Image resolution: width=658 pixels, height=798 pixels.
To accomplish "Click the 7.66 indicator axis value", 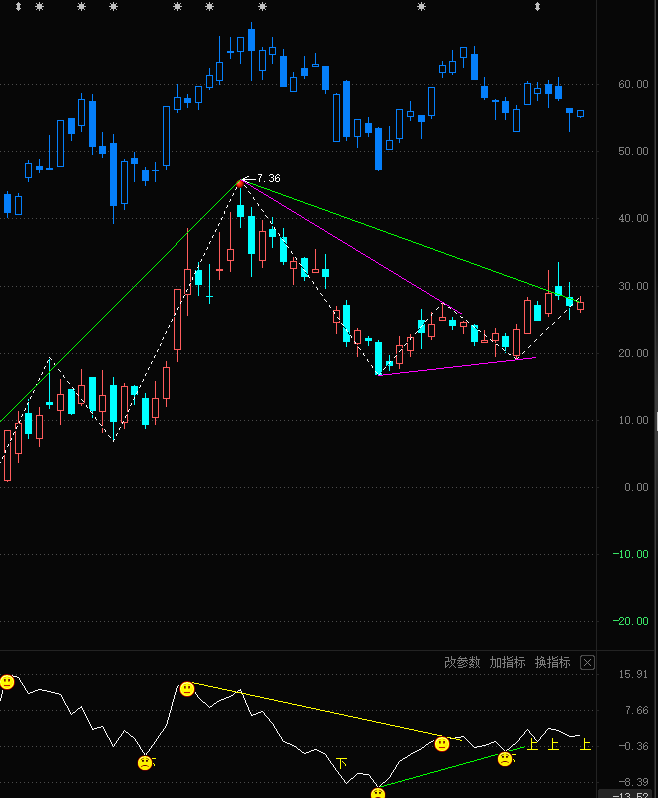I will tap(636, 710).
